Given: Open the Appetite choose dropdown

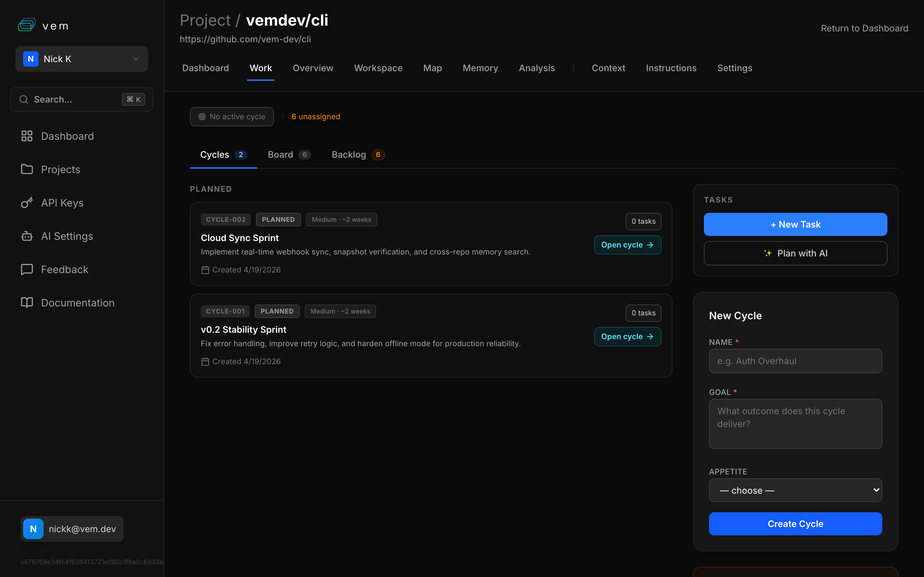Looking at the screenshot, I should pyautogui.click(x=795, y=490).
